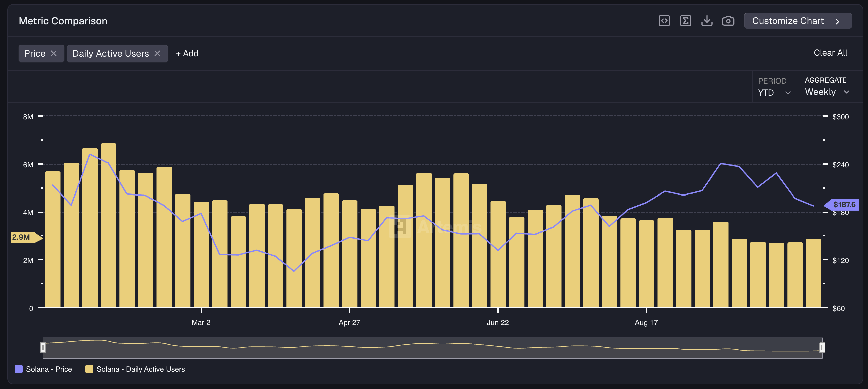Toggle Solana - Daily Active Users legend visibility

pos(135,369)
